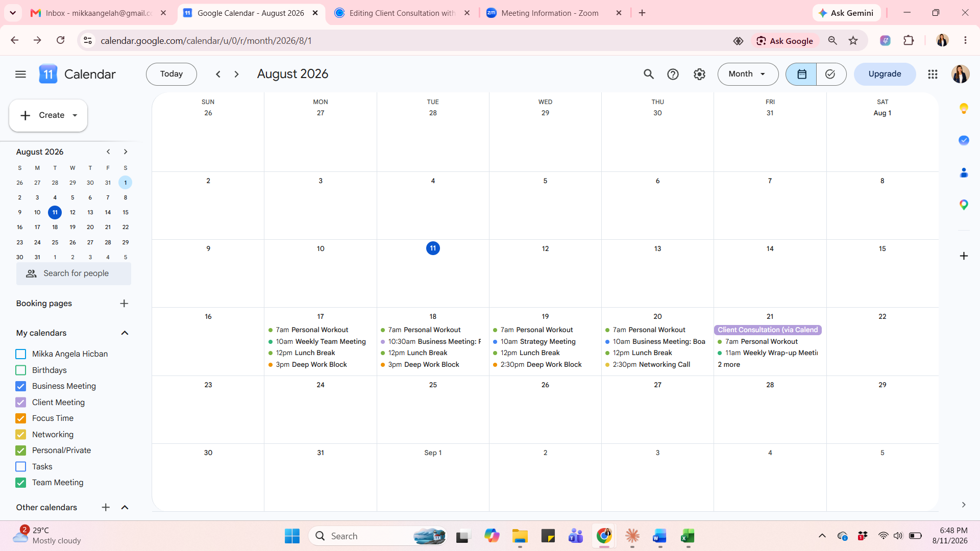Click the Today button

tap(171, 74)
